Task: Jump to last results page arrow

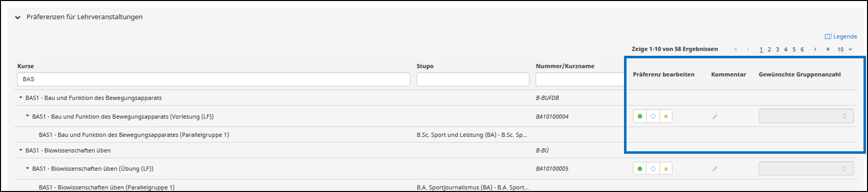Action: click(828, 49)
